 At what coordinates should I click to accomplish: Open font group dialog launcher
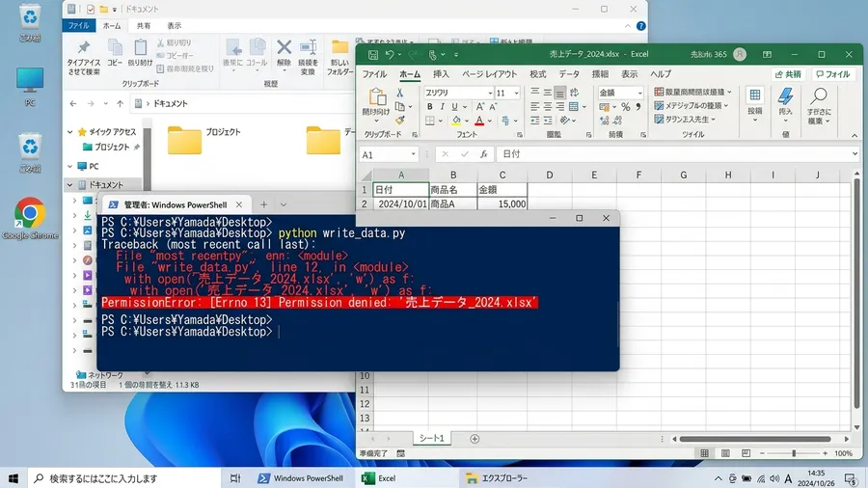click(519, 135)
